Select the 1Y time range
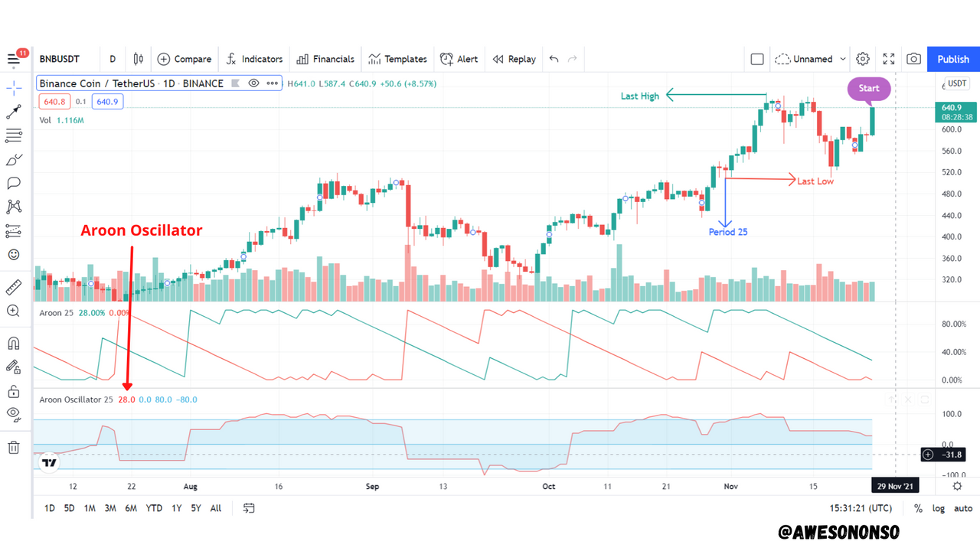Screen dimensions: 980x551 coord(177,508)
